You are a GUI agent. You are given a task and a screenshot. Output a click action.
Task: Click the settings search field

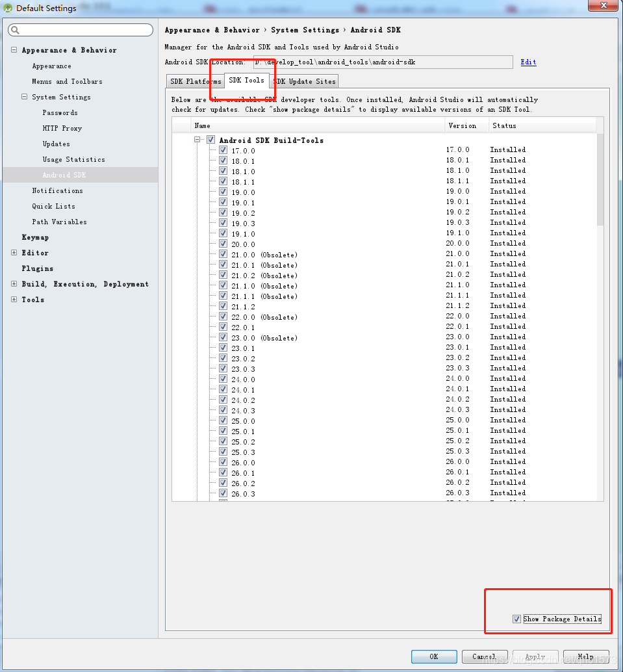coord(81,30)
